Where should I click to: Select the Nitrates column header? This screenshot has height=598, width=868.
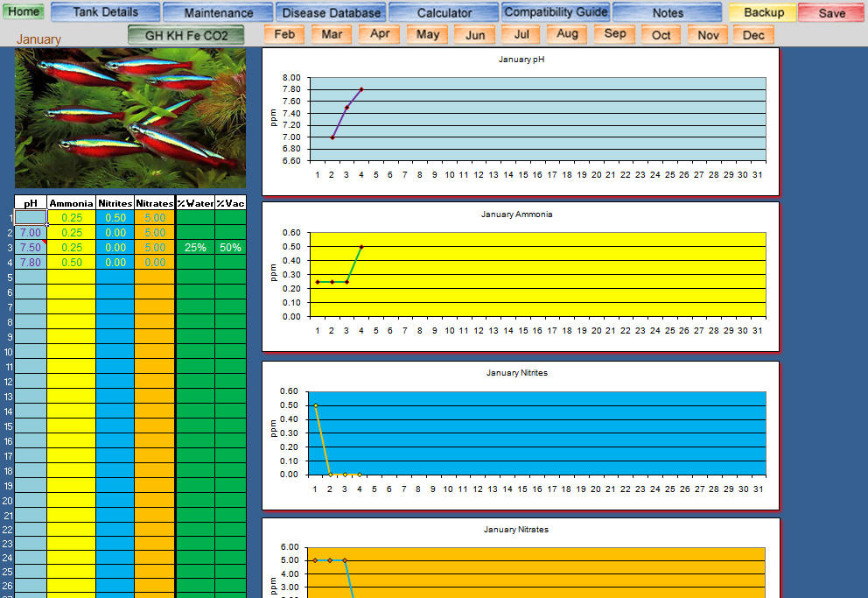click(154, 202)
